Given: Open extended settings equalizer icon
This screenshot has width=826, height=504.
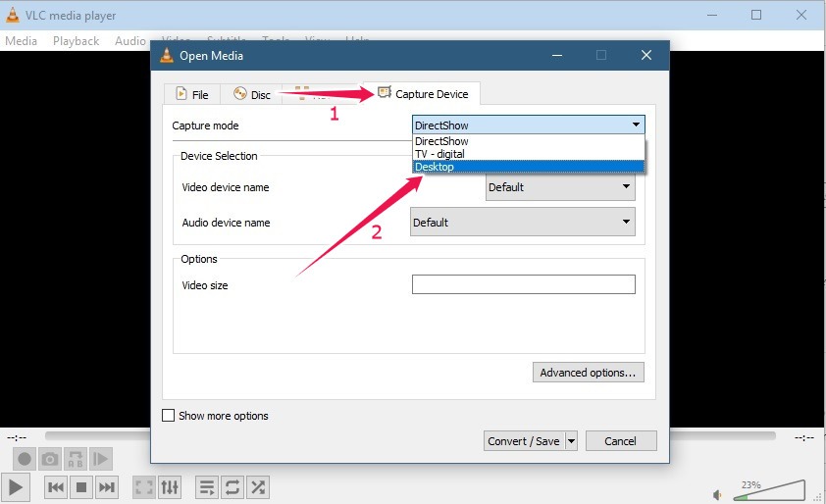Looking at the screenshot, I should tap(170, 487).
